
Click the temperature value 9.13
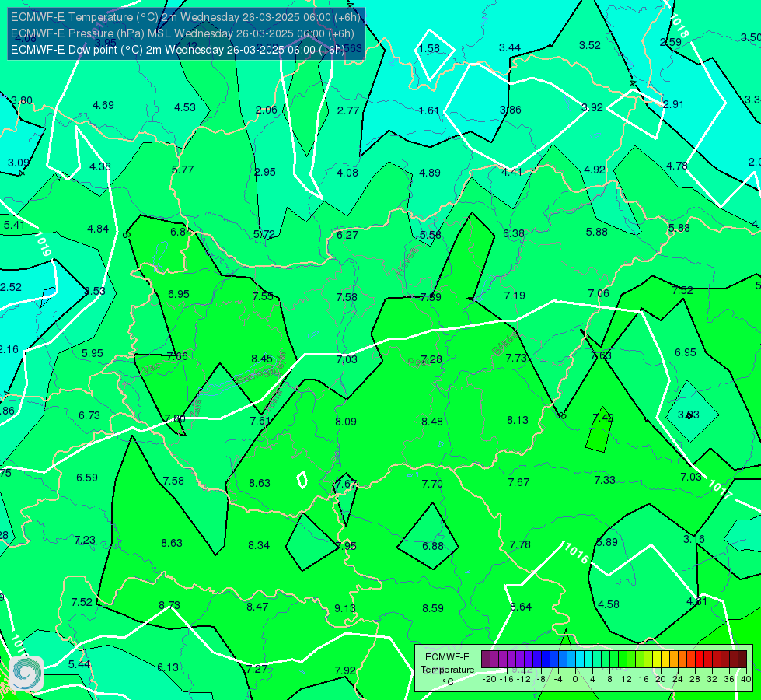(345, 608)
